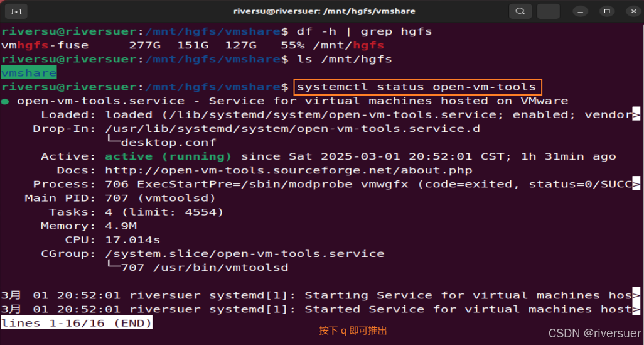
Task: Click the new tab icon in title bar
Action: coord(16,11)
